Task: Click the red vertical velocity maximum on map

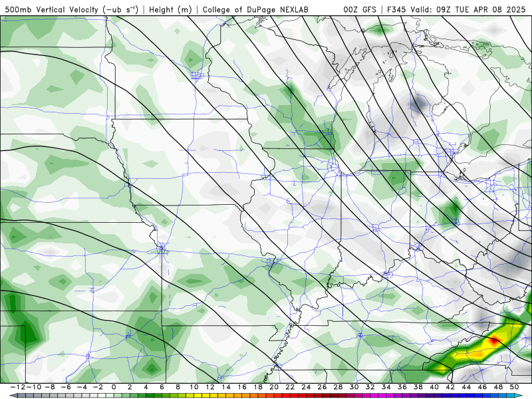Action: coord(494,340)
